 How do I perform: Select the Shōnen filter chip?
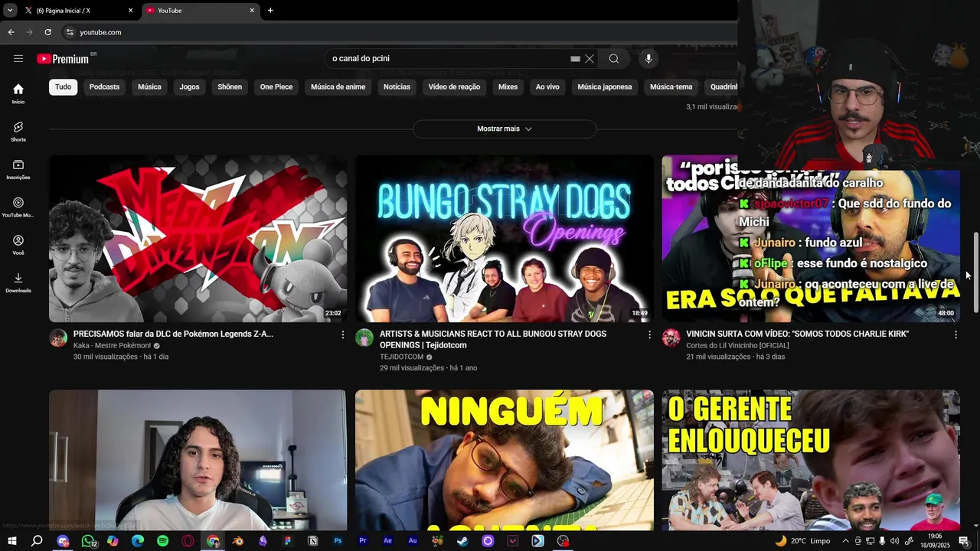pyautogui.click(x=230, y=87)
